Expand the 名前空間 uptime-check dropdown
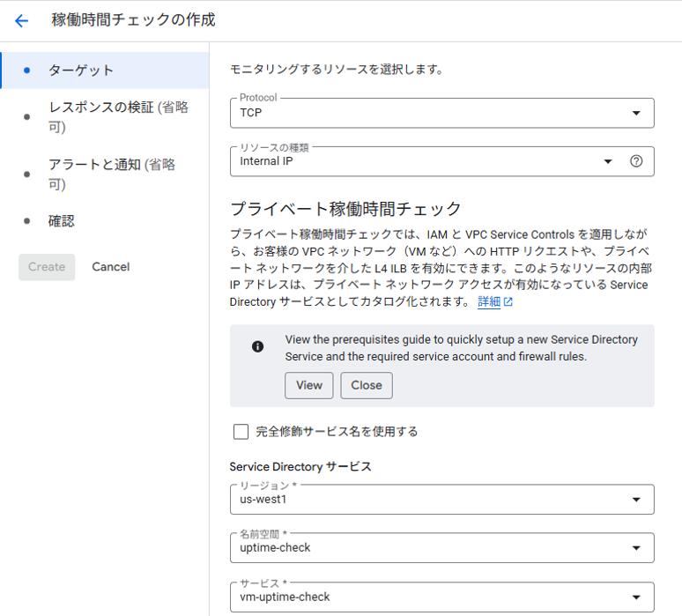 point(442,547)
